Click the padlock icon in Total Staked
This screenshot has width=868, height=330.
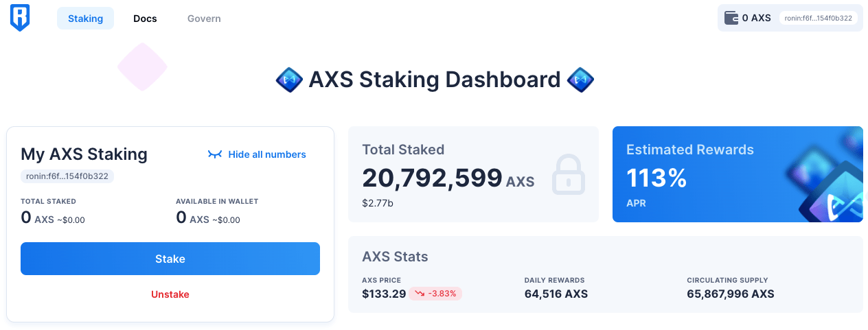[x=569, y=174]
